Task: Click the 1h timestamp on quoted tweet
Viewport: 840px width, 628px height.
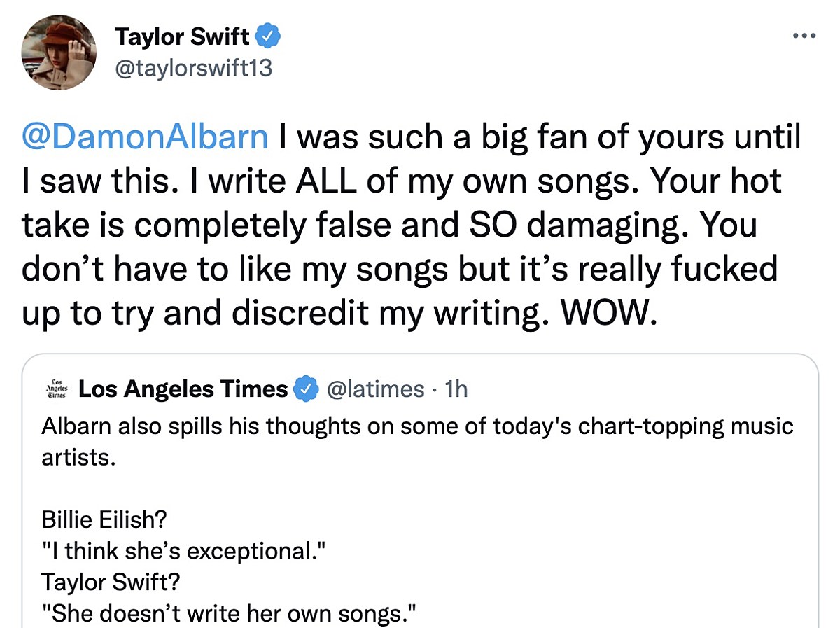Action: 456,389
